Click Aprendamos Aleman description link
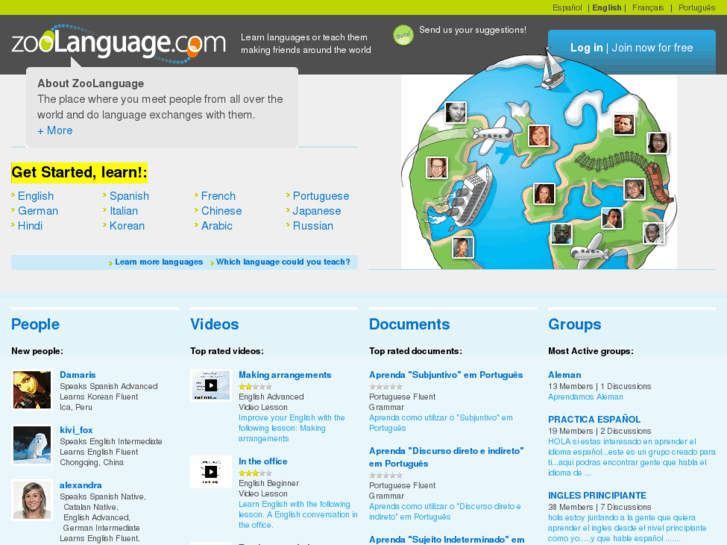This screenshot has height=545, width=727. coord(586,397)
